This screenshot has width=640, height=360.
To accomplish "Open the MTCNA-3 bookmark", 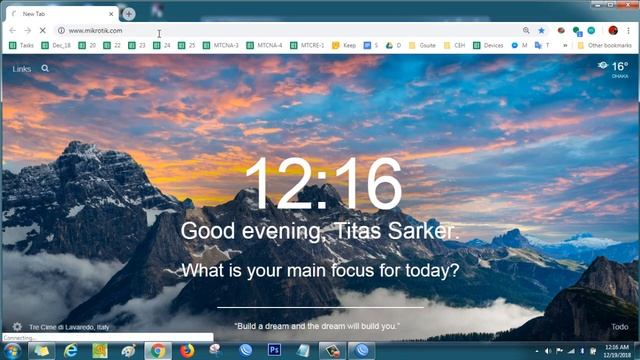I will 221,45.
